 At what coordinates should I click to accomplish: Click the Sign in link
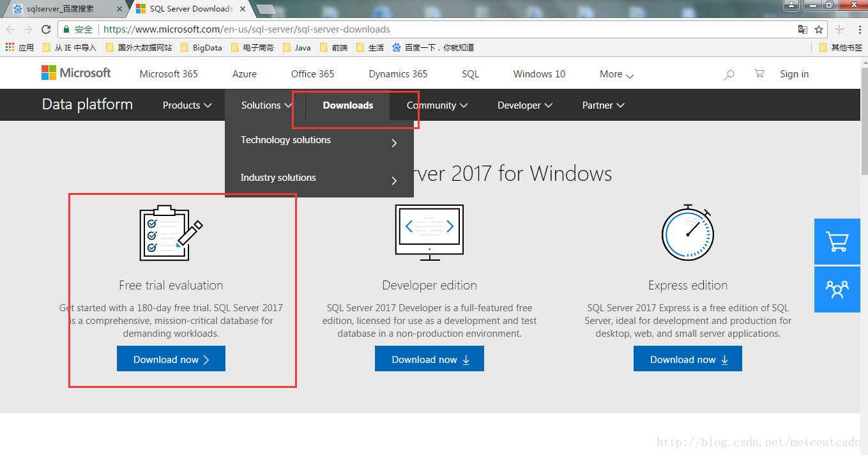coord(794,74)
